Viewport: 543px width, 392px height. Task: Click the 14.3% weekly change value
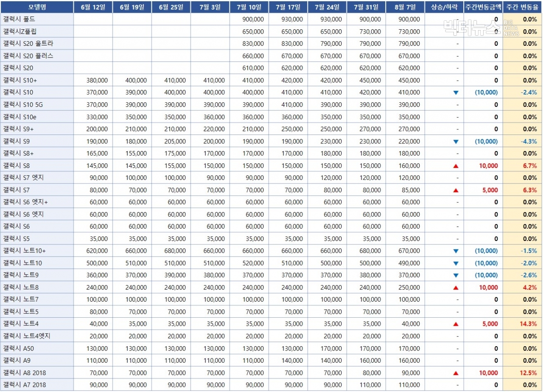528,324
